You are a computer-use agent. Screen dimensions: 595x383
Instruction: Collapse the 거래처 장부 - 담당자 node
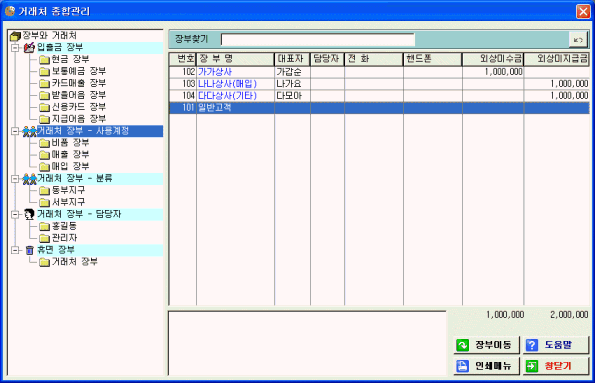15,214
